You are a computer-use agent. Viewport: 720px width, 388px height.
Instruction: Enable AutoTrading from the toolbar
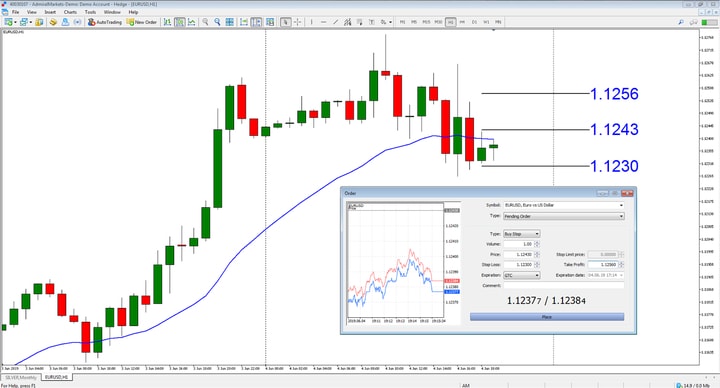click(105, 22)
